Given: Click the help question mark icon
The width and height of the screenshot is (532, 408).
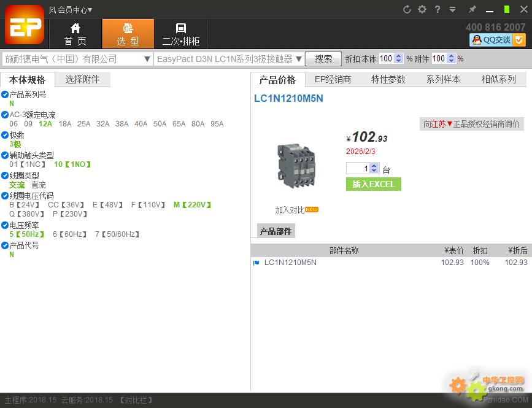Looking at the screenshot, I should [x=437, y=9].
